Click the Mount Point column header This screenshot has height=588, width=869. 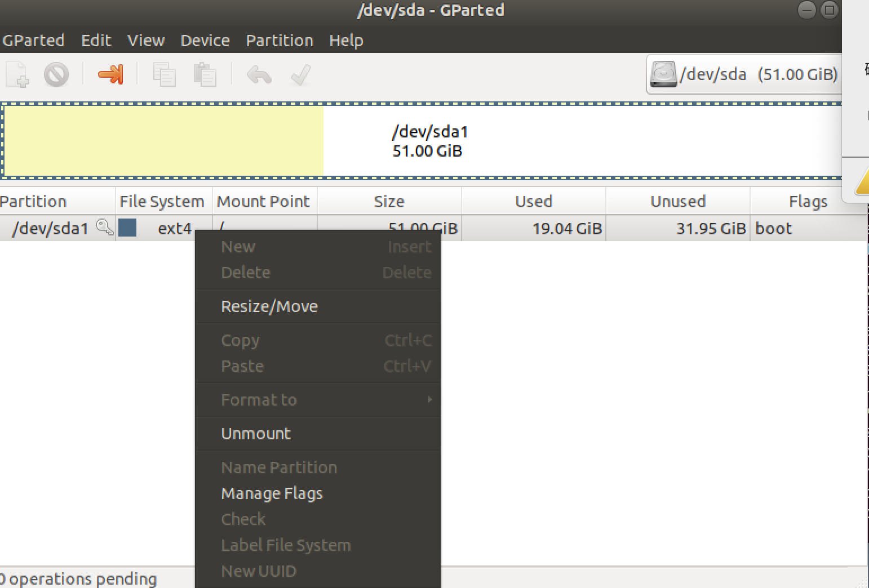pos(264,202)
